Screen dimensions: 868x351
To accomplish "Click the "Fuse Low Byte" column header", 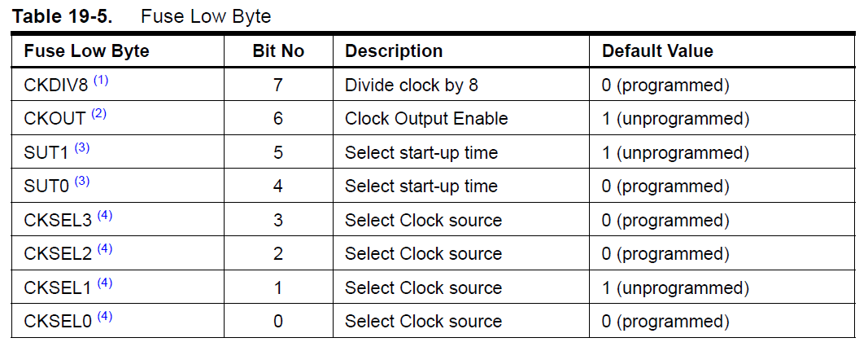I will pyautogui.click(x=87, y=50).
